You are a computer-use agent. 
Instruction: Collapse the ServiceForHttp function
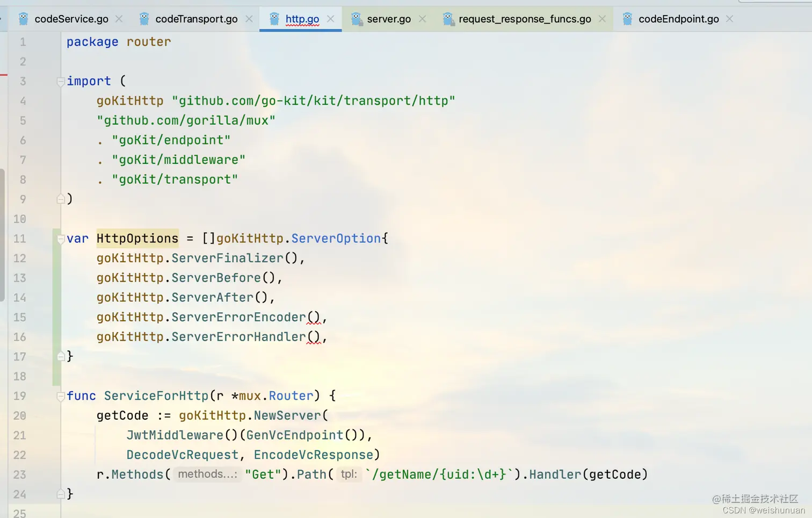pyautogui.click(x=61, y=397)
